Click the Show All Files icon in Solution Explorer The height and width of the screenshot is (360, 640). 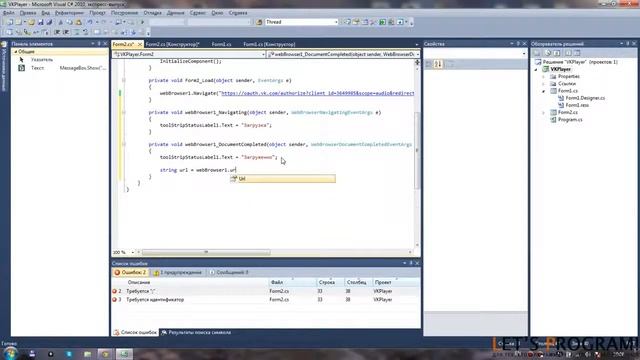click(x=548, y=53)
